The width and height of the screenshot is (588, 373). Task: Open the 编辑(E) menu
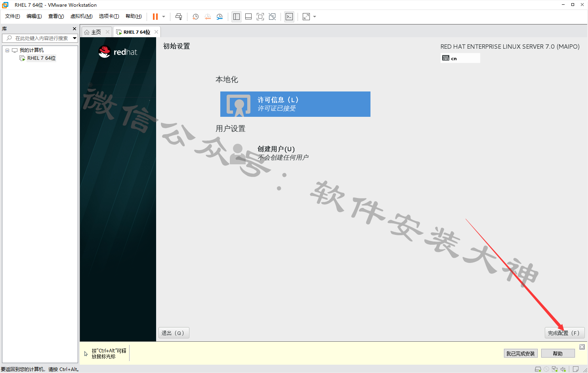point(34,16)
